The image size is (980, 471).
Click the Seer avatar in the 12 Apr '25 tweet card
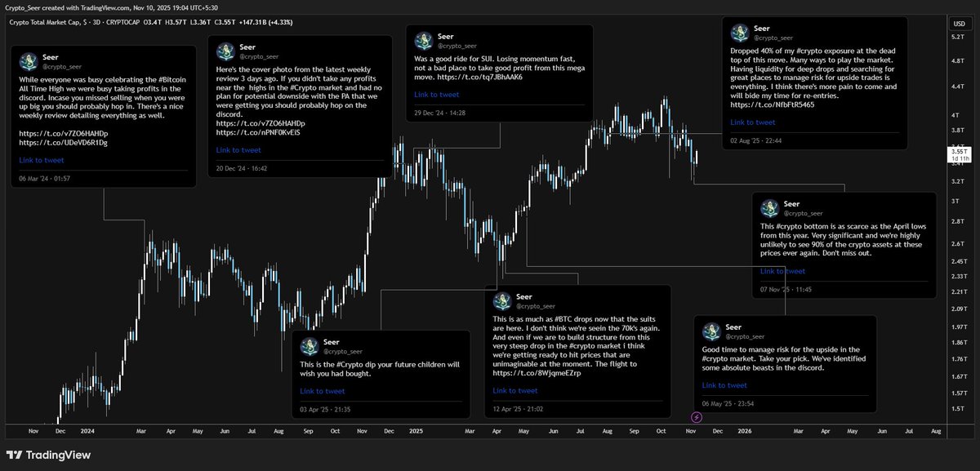coord(501,300)
